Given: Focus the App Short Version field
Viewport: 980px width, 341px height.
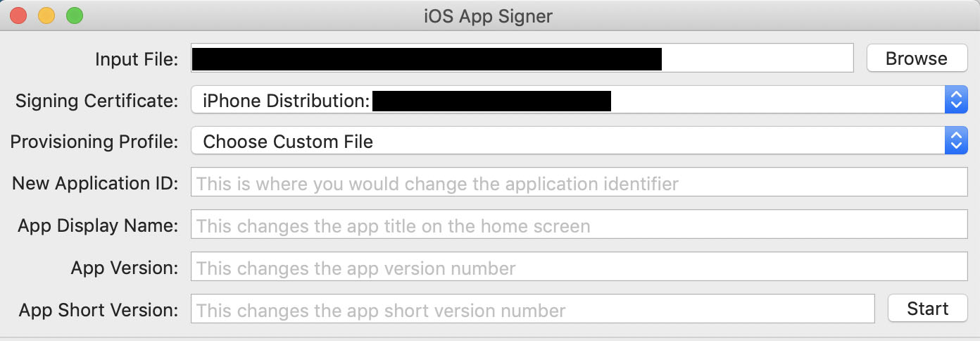Looking at the screenshot, I should point(532,309).
